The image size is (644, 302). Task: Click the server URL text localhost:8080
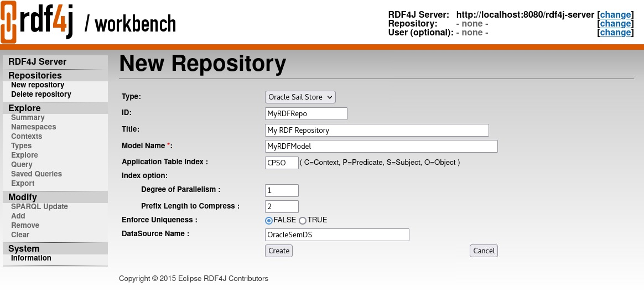(x=525, y=15)
